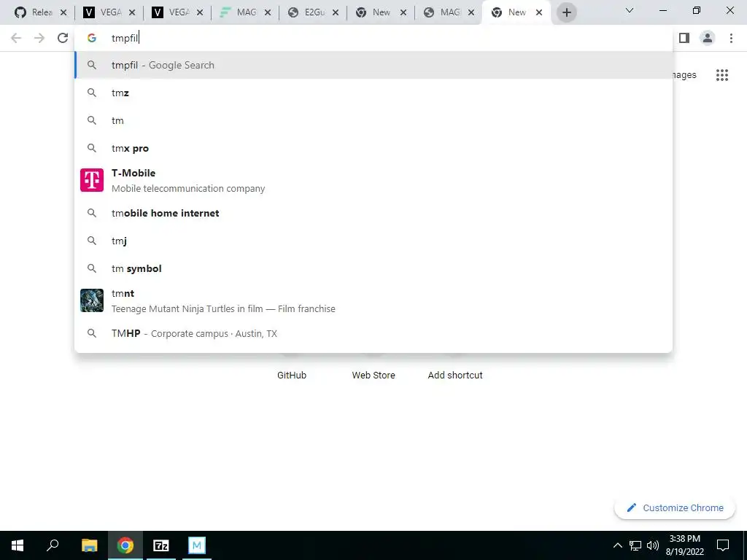Reload the page
This screenshot has width=747, height=560.
point(63,38)
